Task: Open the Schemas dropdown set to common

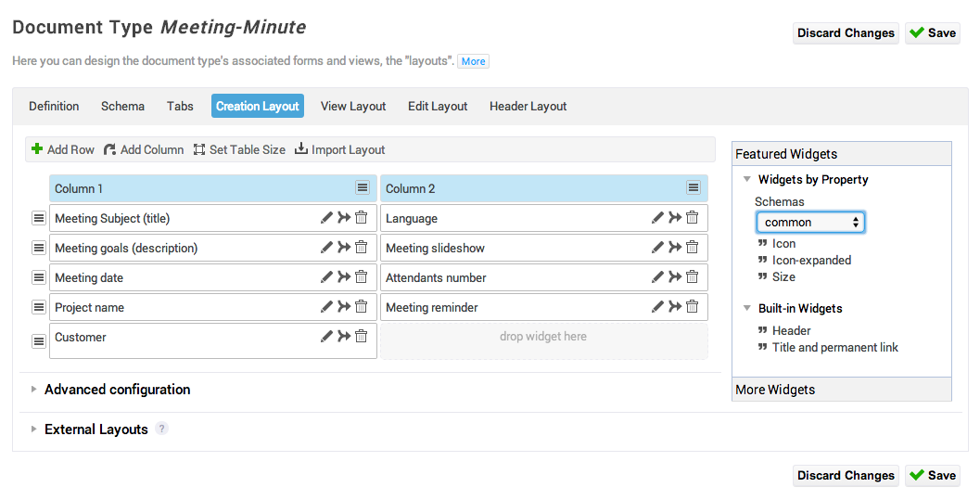Action: click(x=810, y=223)
